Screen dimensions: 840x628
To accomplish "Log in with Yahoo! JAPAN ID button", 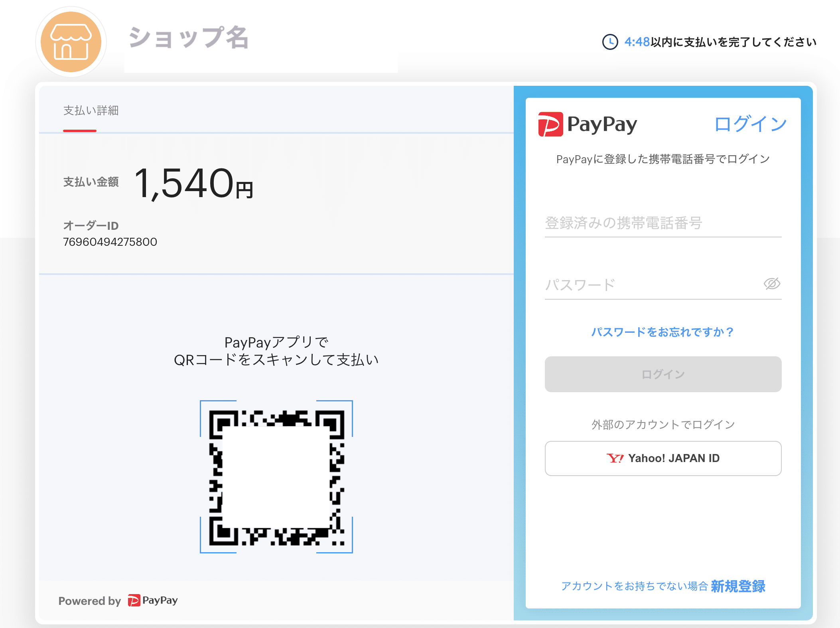I will [663, 458].
